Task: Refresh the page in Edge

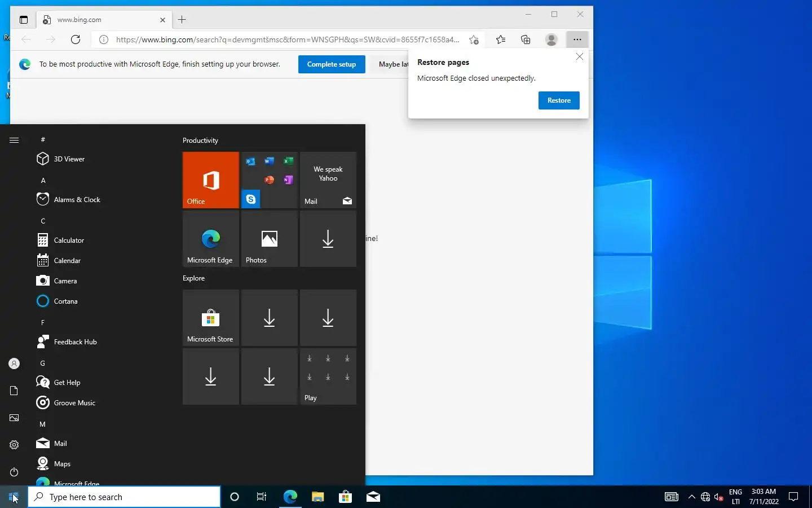Action: pyautogui.click(x=76, y=40)
